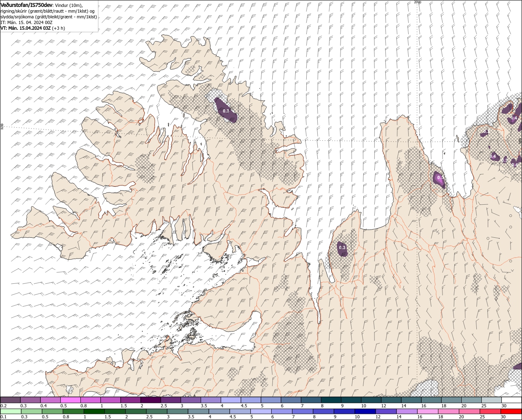Select the darkest green 1 swatch, lower legend
The height and width of the screenshot is (420, 522).
94,411
